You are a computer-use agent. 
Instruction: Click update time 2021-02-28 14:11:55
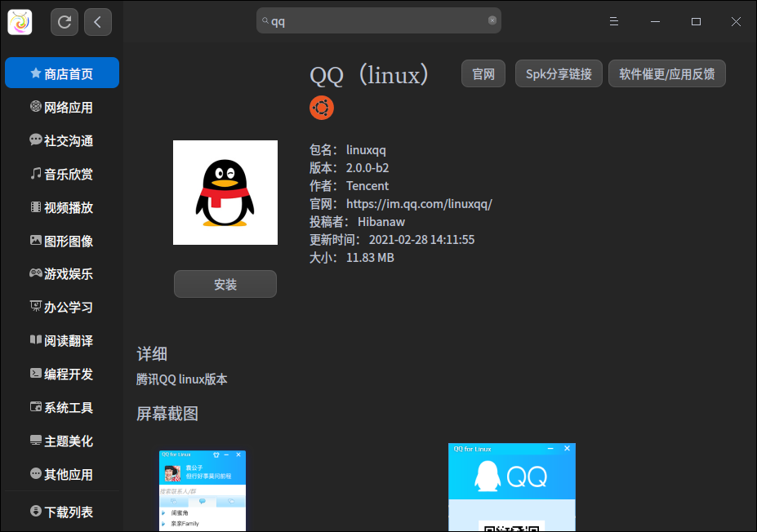click(x=421, y=240)
